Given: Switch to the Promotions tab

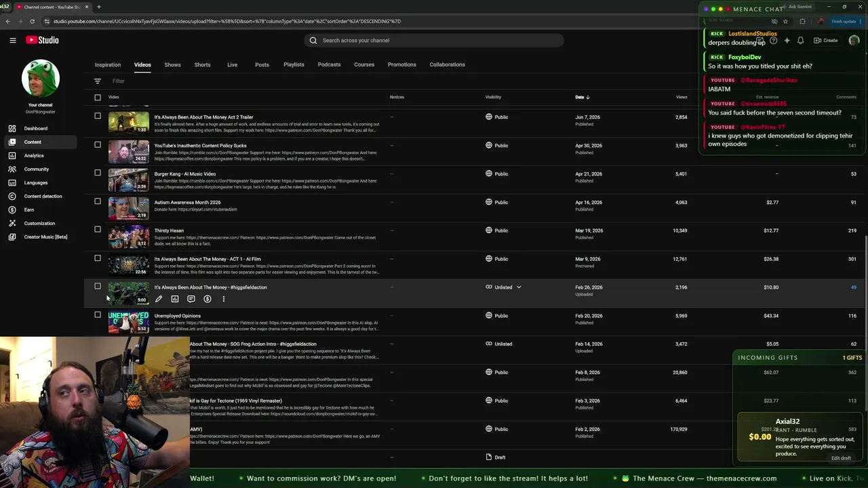Looking at the screenshot, I should pyautogui.click(x=402, y=64).
